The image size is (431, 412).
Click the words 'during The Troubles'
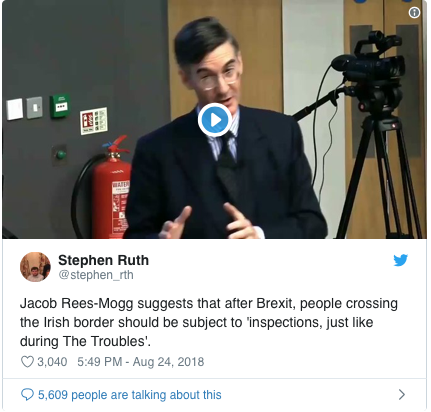point(83,341)
